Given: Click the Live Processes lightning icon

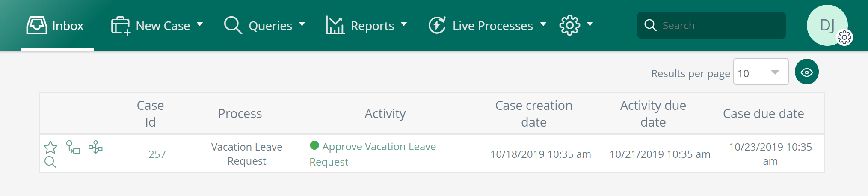Looking at the screenshot, I should click(437, 25).
